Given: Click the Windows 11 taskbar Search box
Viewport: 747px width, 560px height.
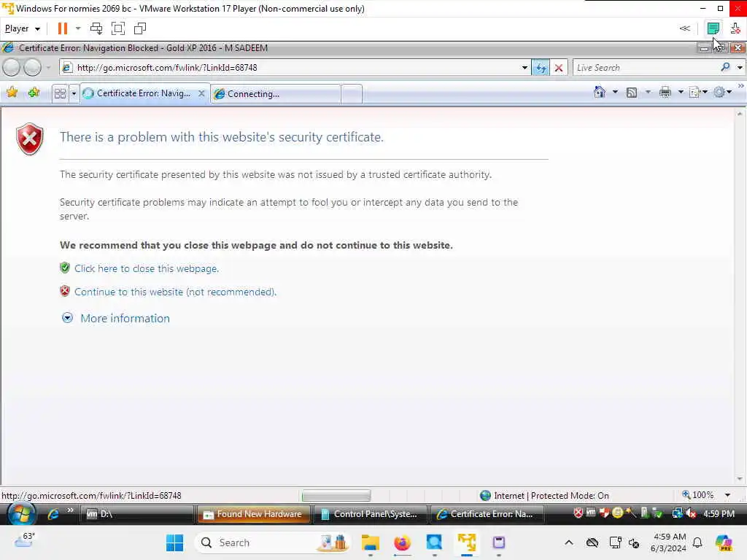Looking at the screenshot, I should tap(272, 542).
